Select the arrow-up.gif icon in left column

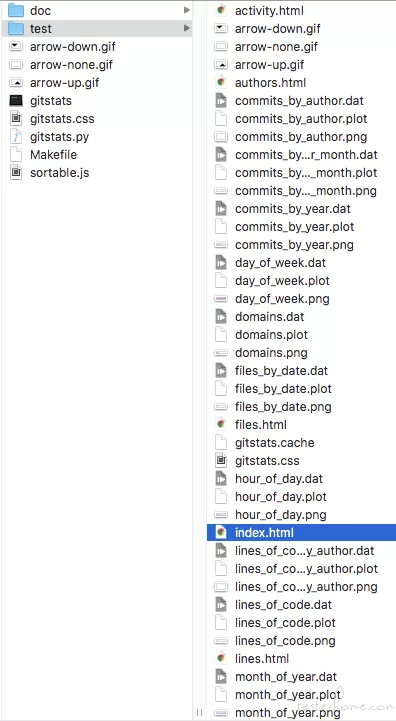[16, 83]
